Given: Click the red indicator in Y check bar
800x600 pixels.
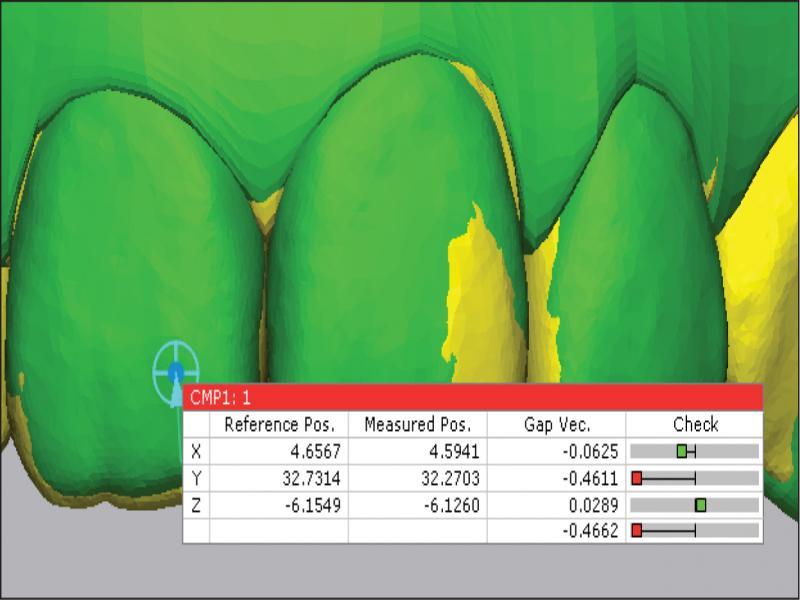Looking at the screenshot, I should [x=637, y=478].
